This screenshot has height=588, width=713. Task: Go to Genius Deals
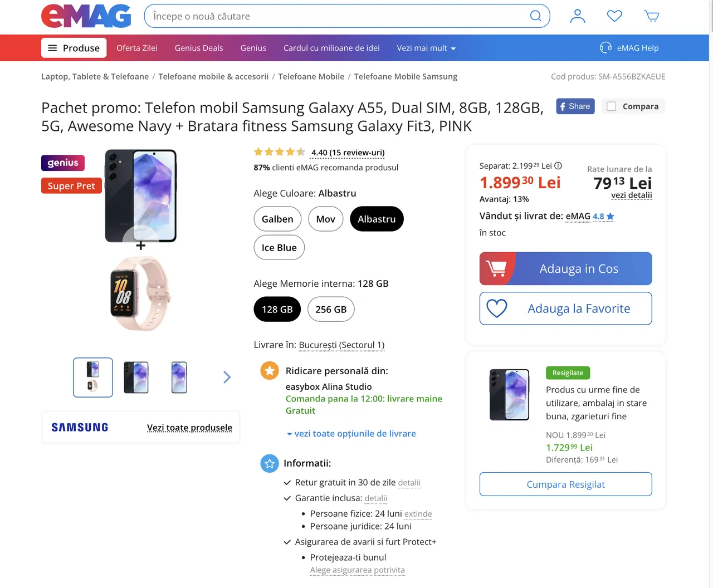(x=199, y=48)
